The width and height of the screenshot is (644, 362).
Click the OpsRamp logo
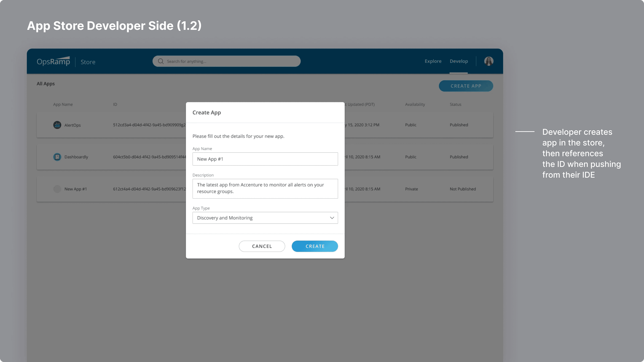53,62
